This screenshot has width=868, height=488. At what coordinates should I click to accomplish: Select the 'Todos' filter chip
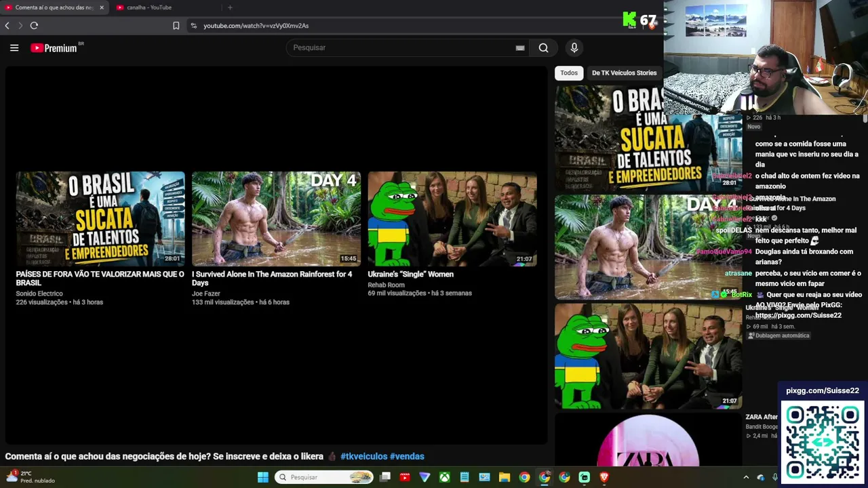click(569, 73)
